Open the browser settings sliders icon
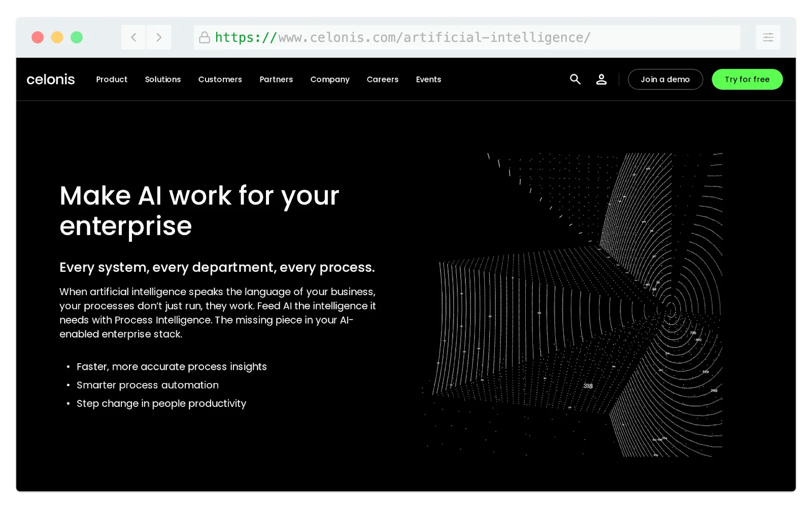812x508 pixels. (768, 38)
